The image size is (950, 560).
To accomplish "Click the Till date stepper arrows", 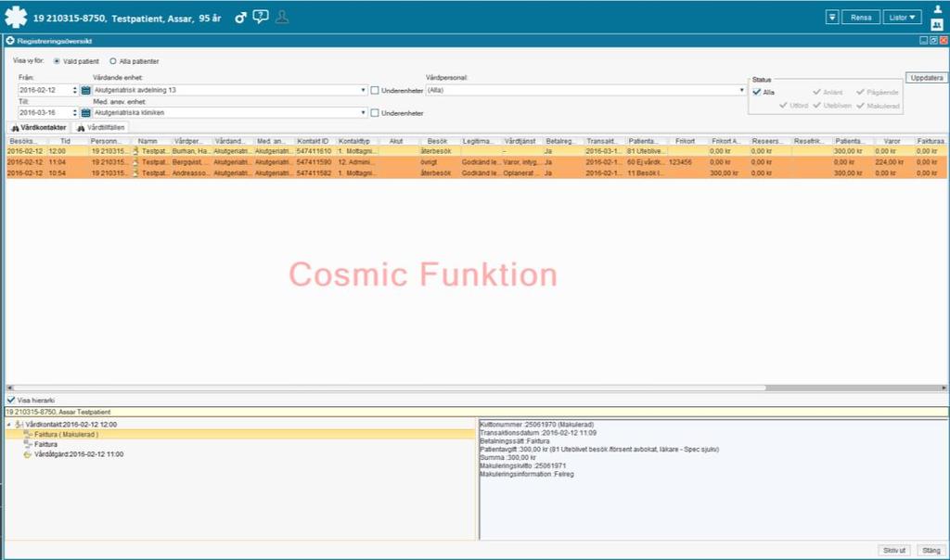I will coord(75,112).
